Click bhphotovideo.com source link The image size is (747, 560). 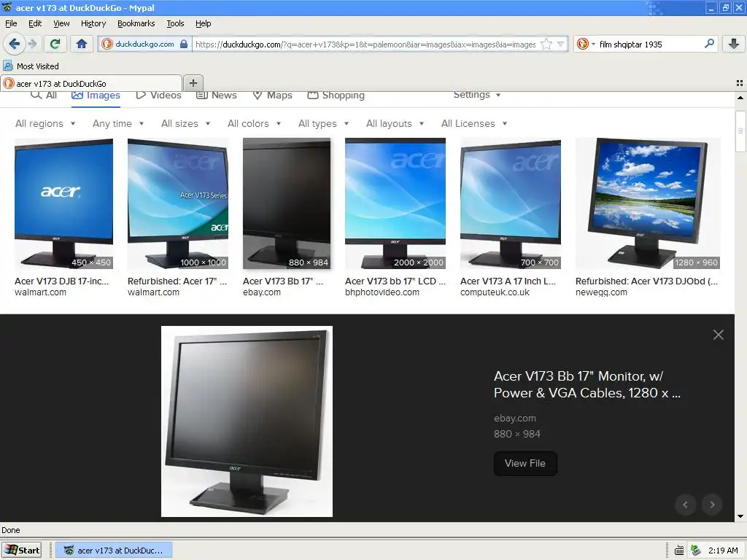pos(382,292)
